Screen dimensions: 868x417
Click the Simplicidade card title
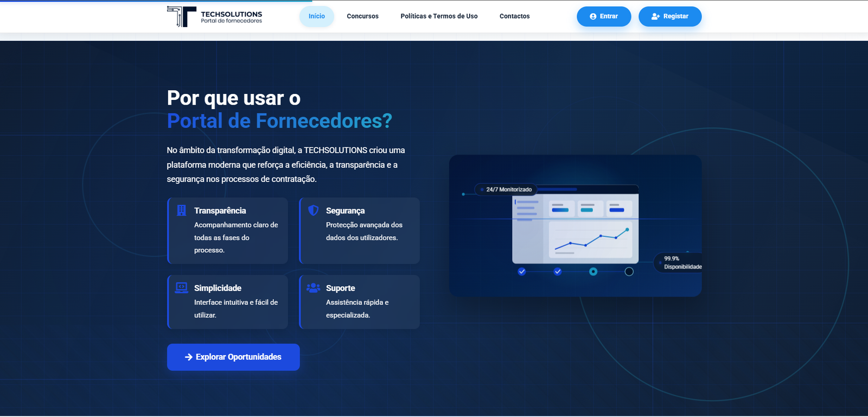coord(218,288)
